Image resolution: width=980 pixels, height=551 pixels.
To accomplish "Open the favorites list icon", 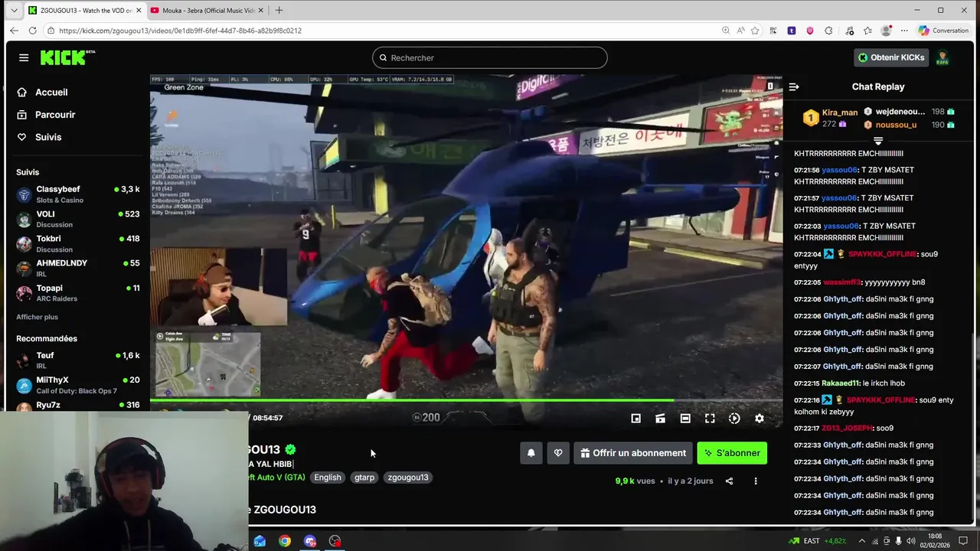I will click(x=867, y=31).
